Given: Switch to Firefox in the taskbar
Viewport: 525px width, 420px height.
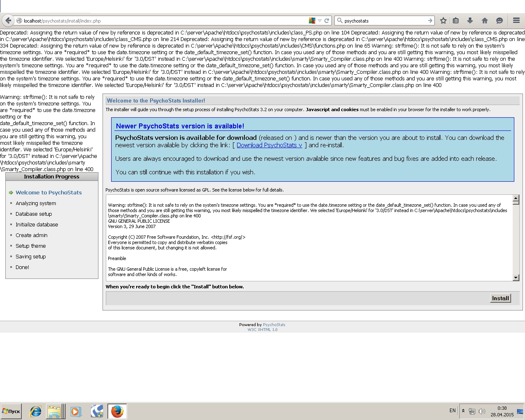Looking at the screenshot, I should (x=117, y=411).
